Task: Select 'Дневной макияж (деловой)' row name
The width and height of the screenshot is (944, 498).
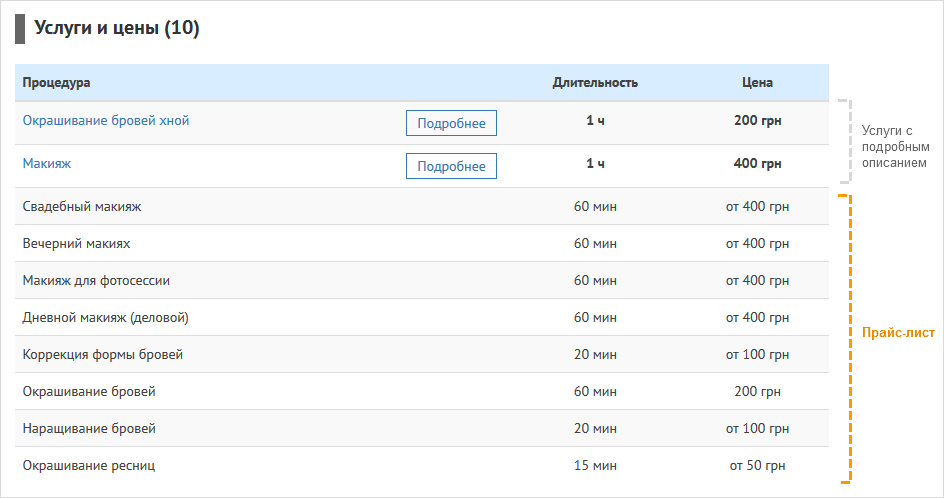Action: tap(106, 317)
